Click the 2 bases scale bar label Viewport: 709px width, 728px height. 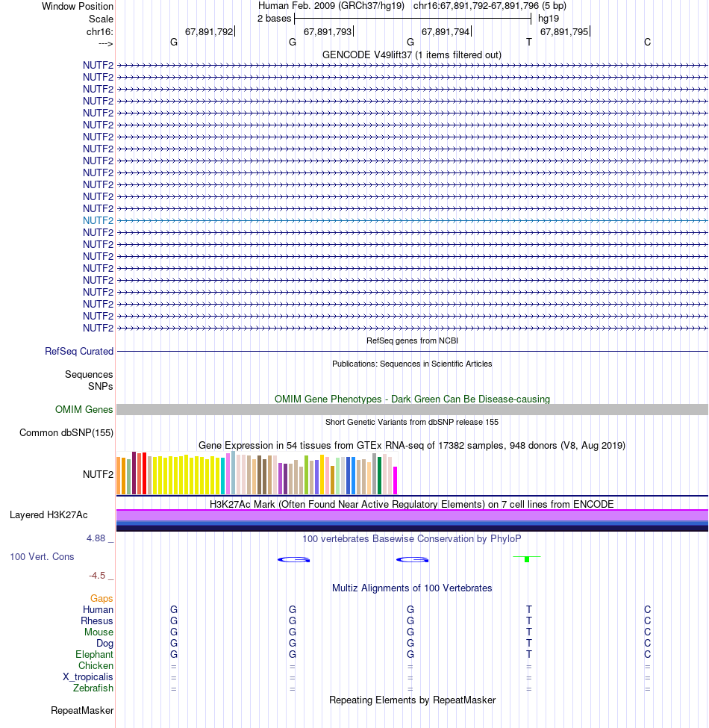click(274, 19)
